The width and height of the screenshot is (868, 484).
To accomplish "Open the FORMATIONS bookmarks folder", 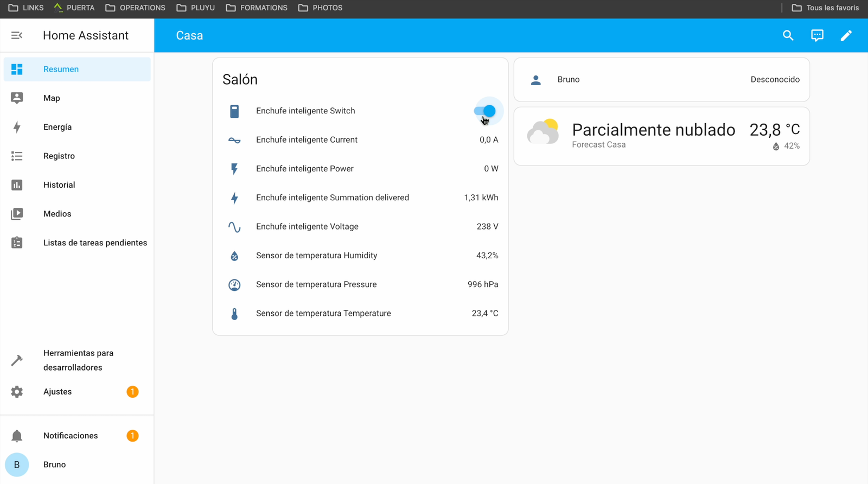I will click(x=257, y=8).
